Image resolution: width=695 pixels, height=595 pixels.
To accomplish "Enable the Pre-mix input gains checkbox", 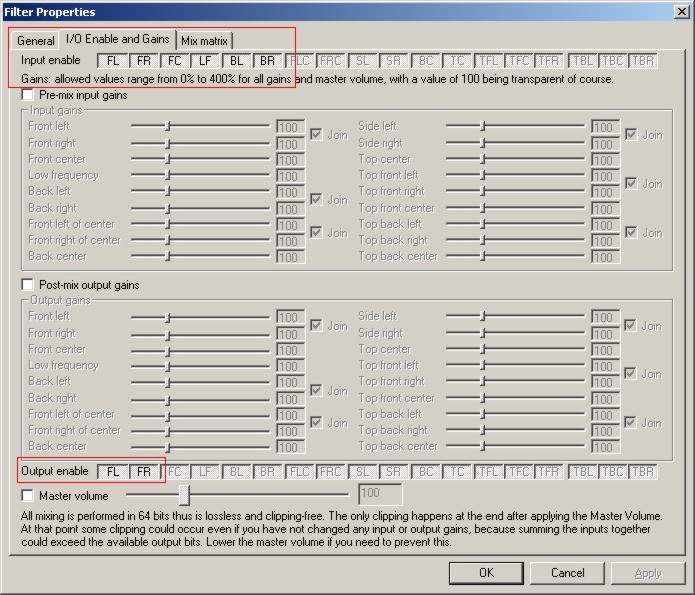I will [x=28, y=95].
